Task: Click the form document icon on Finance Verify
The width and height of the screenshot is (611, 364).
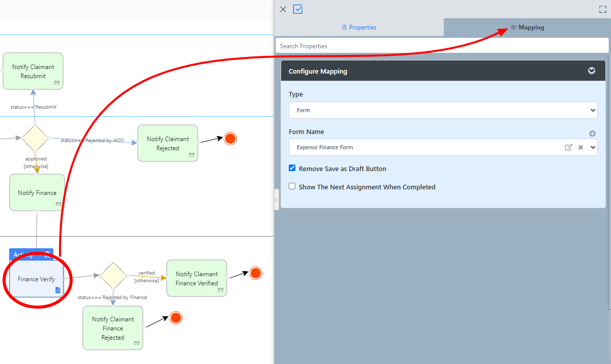Action: click(57, 290)
